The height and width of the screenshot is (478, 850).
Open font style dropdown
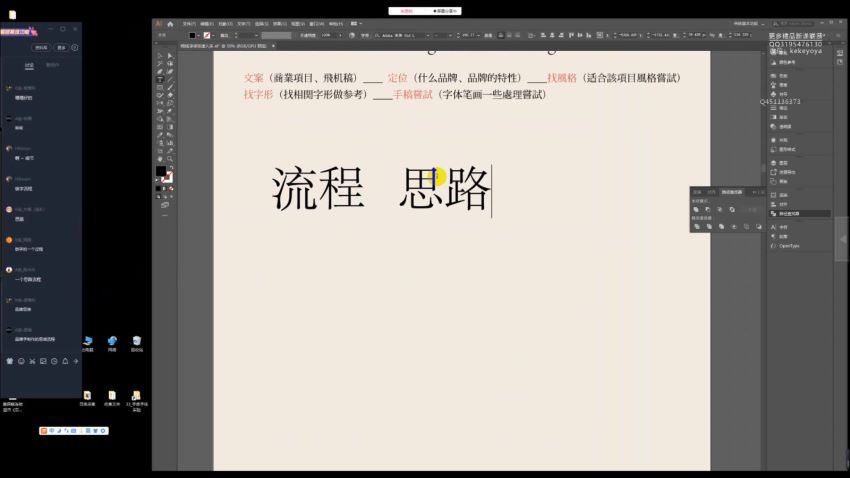click(450, 35)
